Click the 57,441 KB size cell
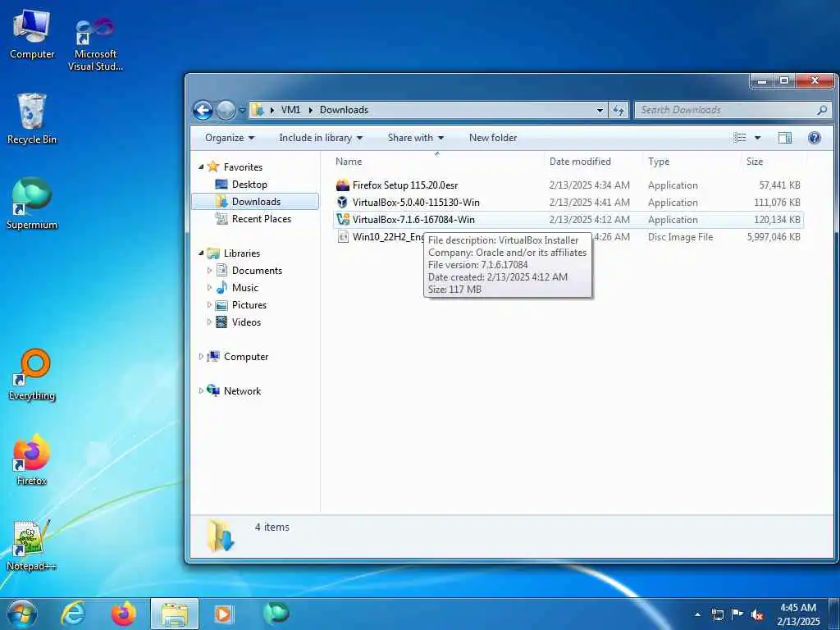The image size is (840, 630). click(779, 185)
